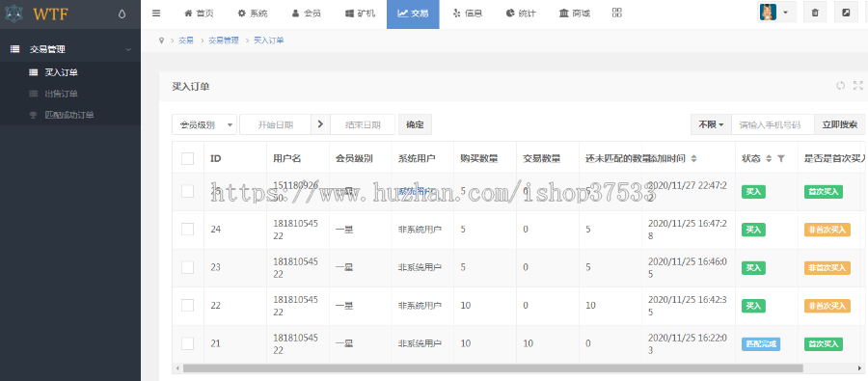Screen dimensions: 868x381
Task: Open the 首页 home tab
Action: tap(199, 14)
